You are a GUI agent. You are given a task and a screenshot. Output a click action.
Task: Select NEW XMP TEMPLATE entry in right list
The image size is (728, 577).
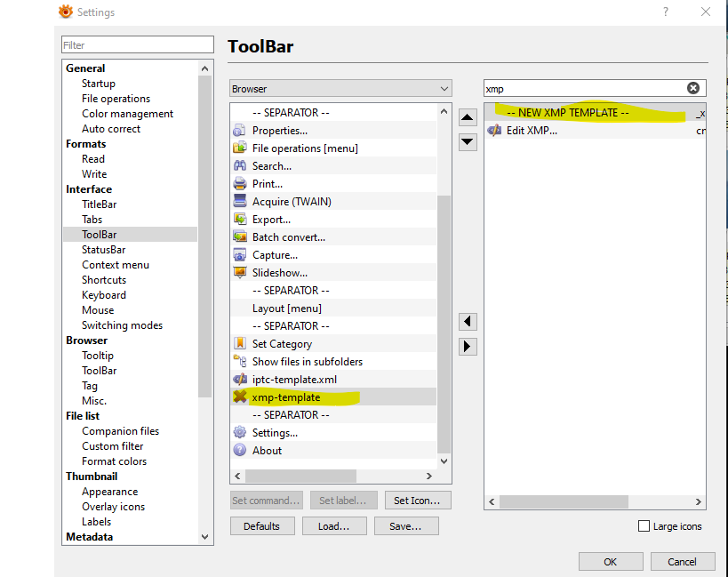pyautogui.click(x=595, y=113)
